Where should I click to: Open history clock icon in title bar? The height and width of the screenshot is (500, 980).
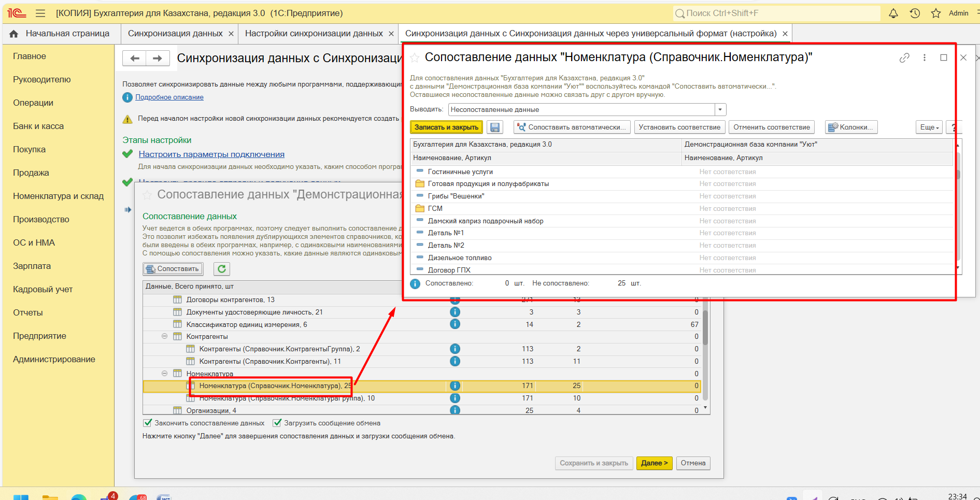(915, 13)
